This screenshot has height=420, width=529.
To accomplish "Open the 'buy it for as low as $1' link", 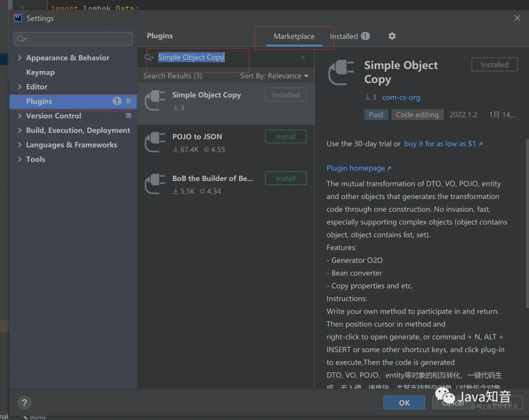I will [440, 144].
